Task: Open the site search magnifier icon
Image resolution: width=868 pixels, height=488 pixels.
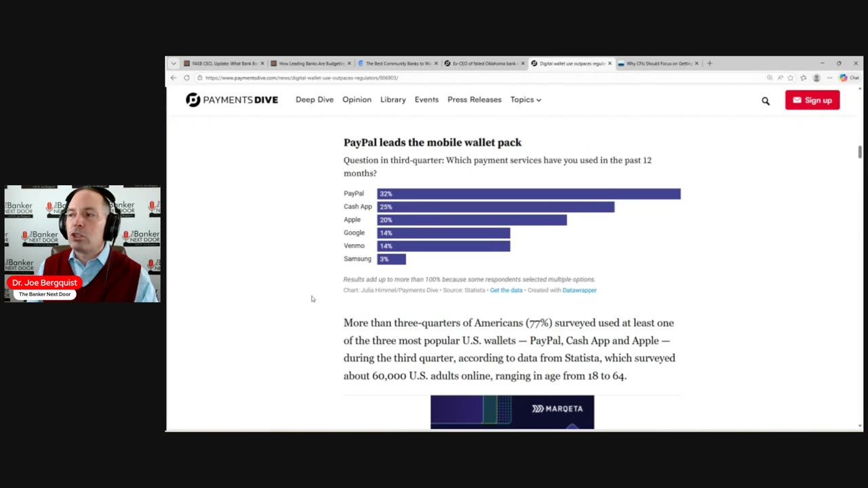Action: coord(766,101)
